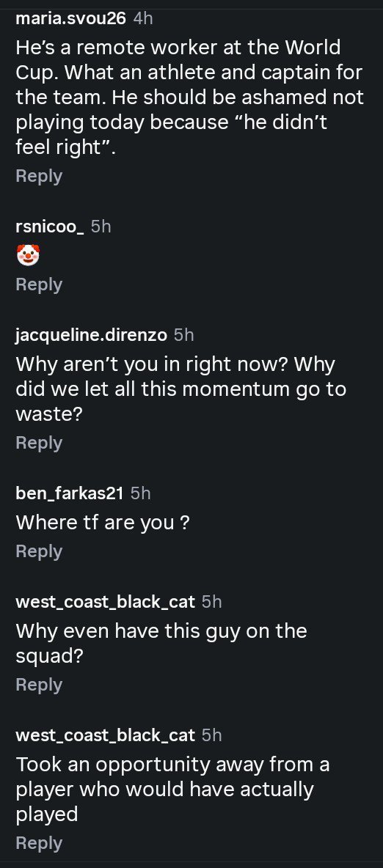
Task: Open west_coast_black_cat profile above squad comment
Action: click(105, 603)
